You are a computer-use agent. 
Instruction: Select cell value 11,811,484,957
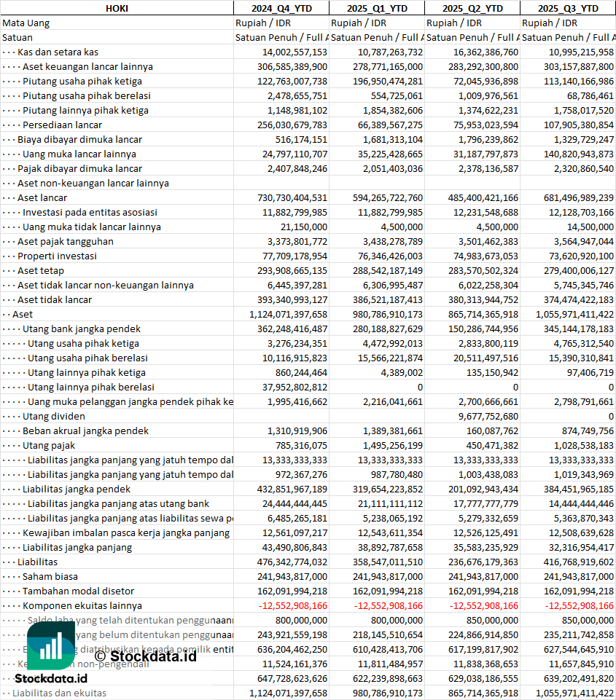390,664
